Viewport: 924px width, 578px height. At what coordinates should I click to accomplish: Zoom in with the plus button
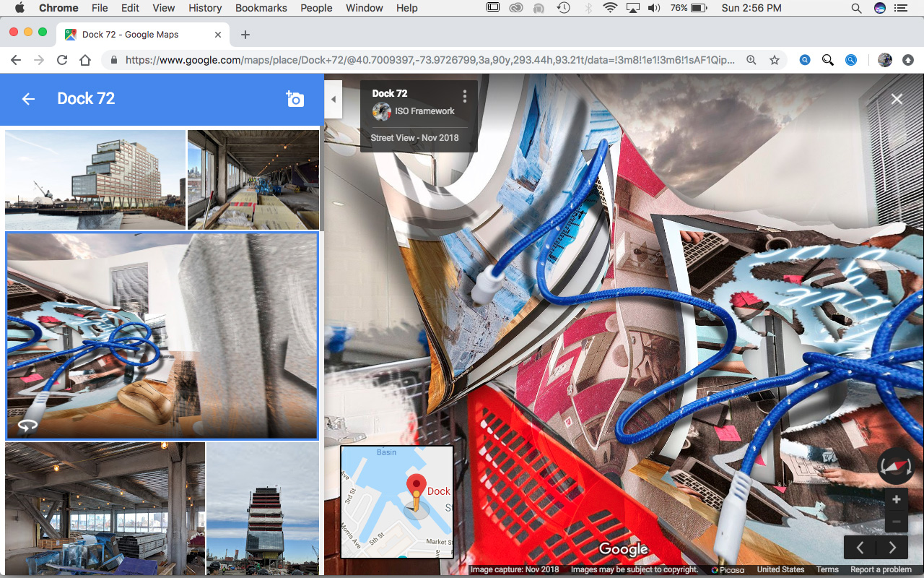pos(896,499)
